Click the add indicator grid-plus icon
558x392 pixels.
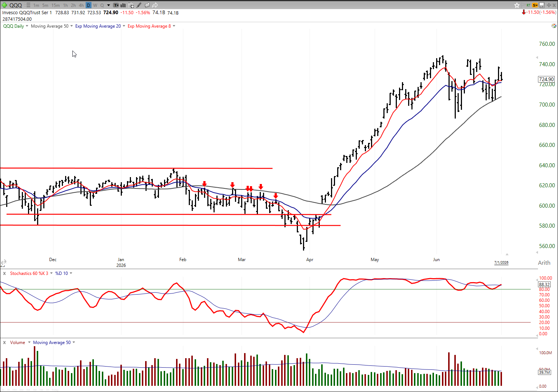(x=131, y=5)
